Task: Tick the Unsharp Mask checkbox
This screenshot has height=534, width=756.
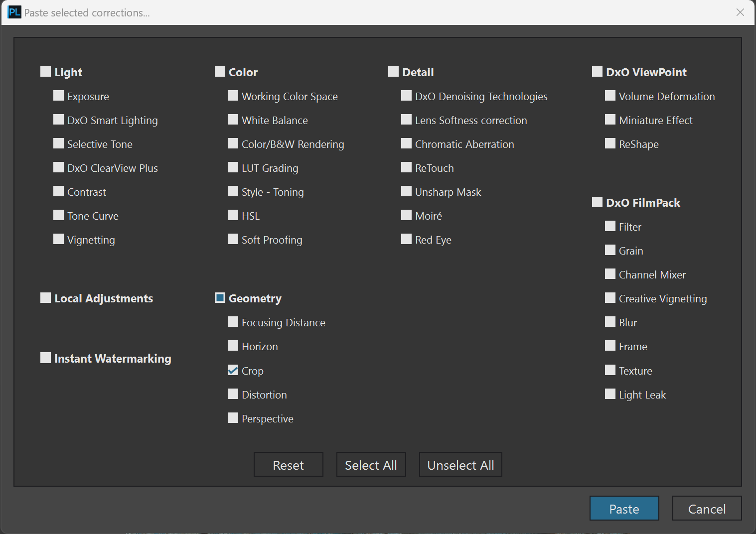Action: (x=406, y=191)
